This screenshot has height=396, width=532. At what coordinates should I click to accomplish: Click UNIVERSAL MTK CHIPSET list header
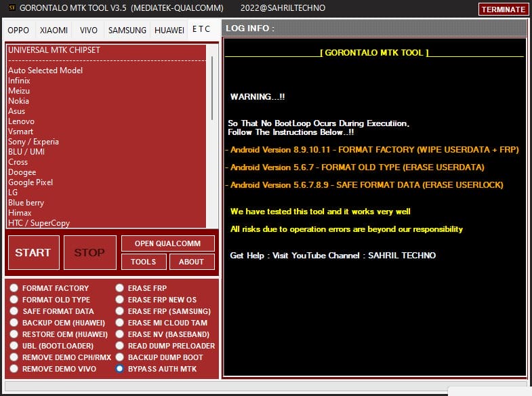[106, 50]
